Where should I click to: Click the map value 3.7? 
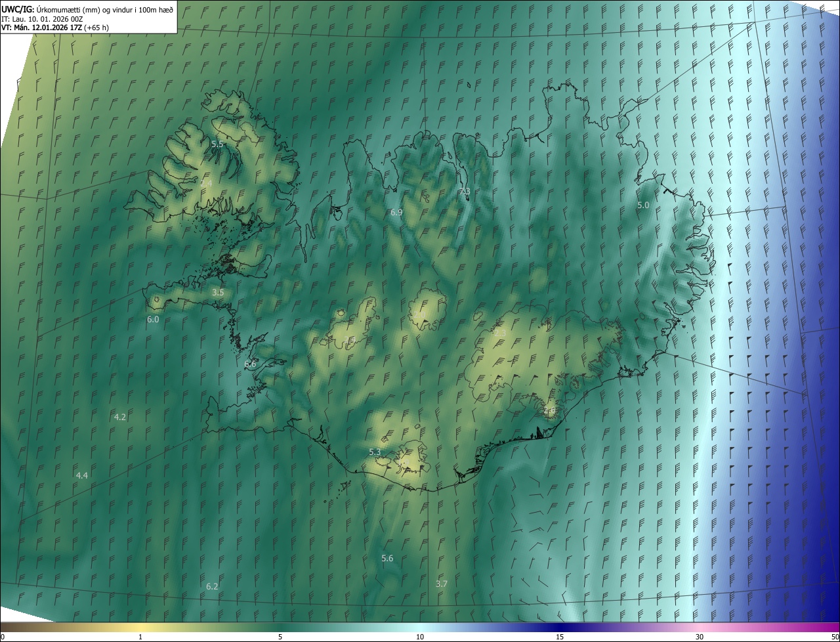click(442, 584)
